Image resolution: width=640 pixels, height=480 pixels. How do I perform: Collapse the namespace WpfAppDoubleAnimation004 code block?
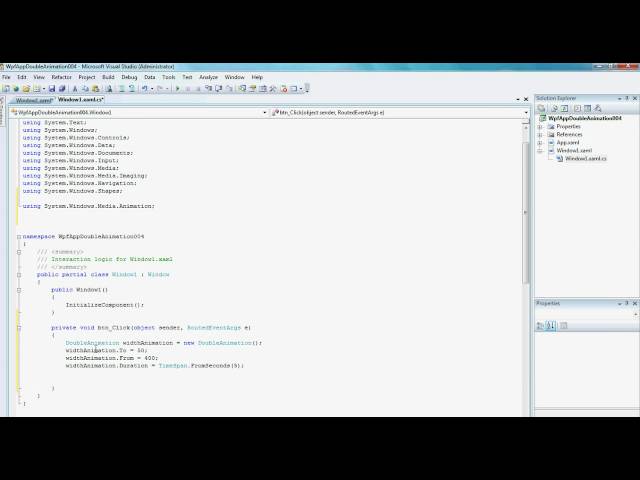point(19,237)
